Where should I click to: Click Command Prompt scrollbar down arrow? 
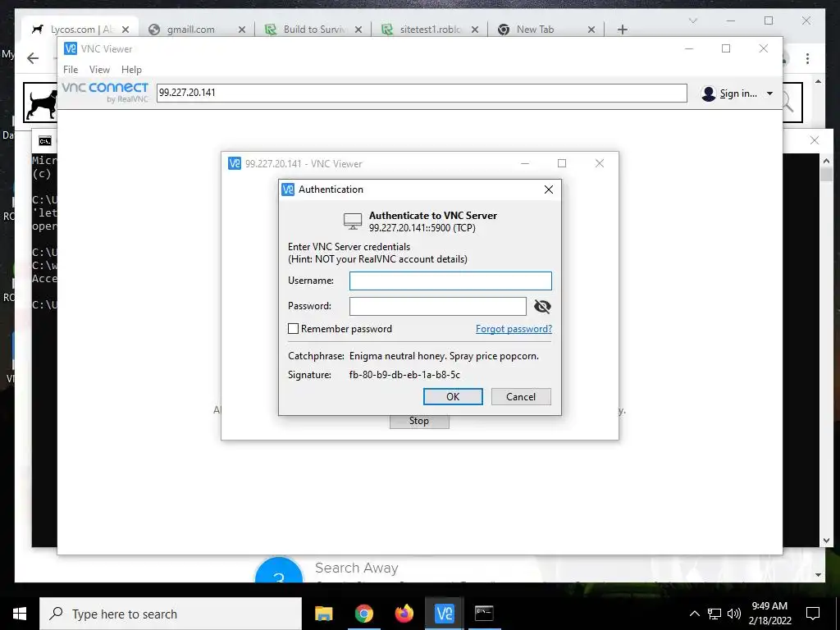826,541
